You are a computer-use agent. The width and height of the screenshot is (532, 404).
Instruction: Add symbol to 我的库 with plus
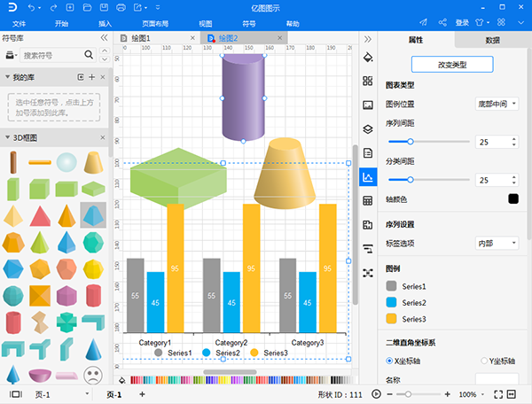click(91, 77)
